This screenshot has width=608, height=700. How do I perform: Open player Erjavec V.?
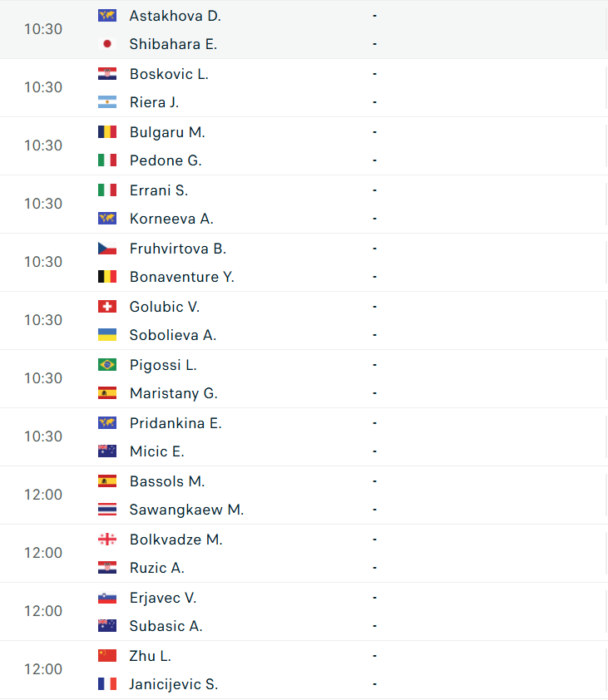point(163,598)
